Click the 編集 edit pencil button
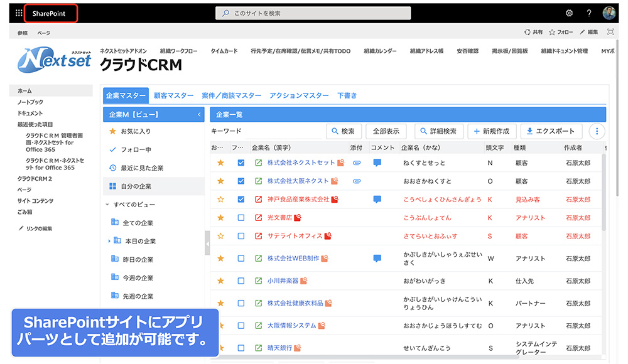This screenshot has width=628, height=364. pos(589,32)
